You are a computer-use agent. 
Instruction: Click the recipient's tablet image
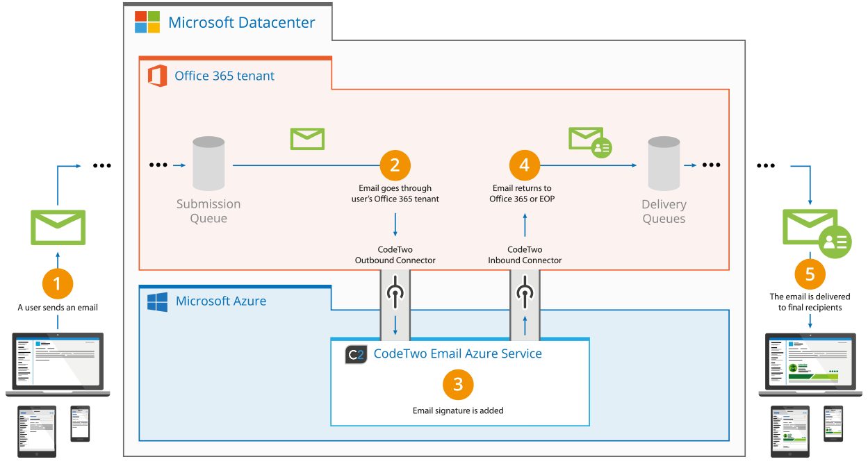790,431
